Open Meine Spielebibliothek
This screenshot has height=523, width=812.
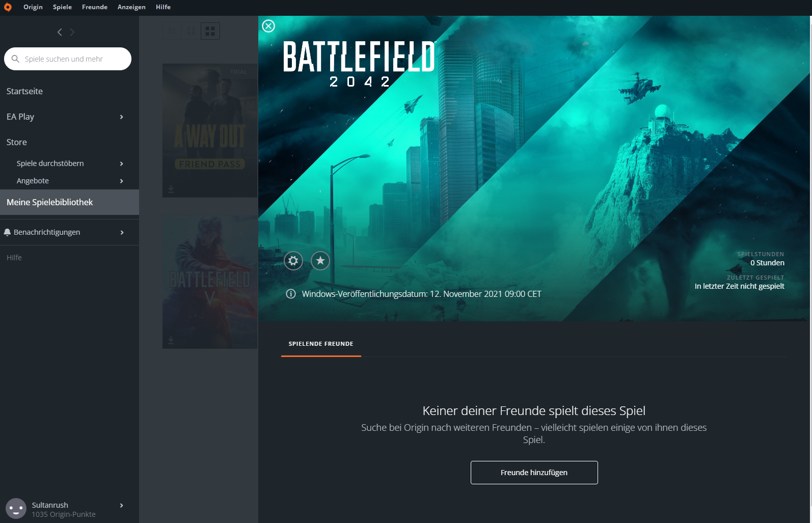[x=69, y=202]
